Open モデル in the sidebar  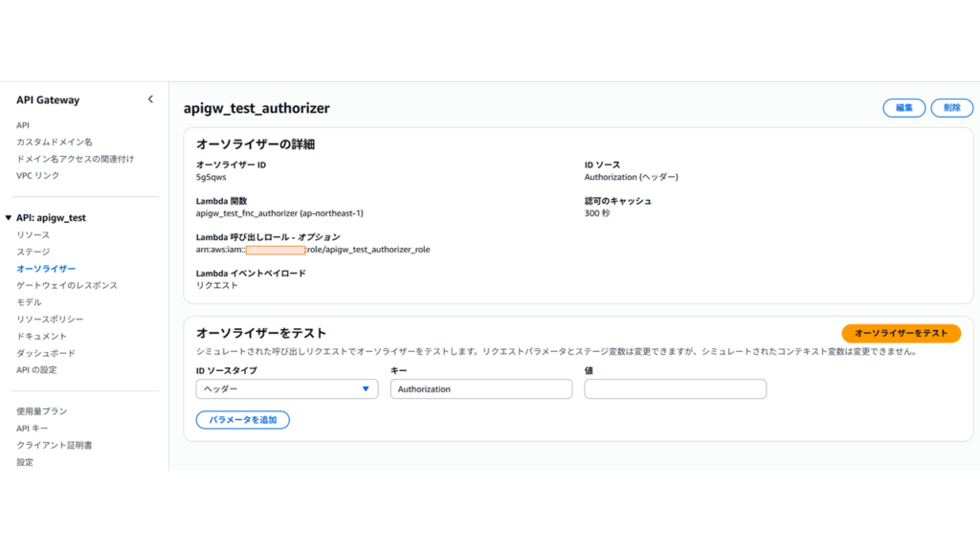29,302
